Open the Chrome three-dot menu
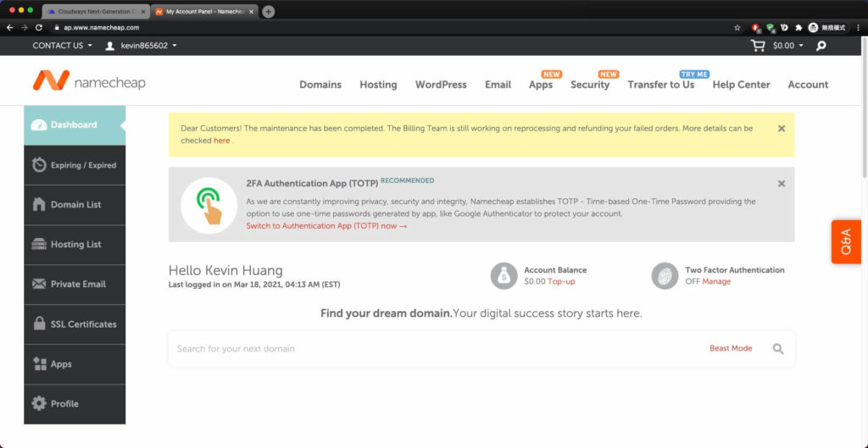Viewport: 868px width, 448px height. point(857,27)
